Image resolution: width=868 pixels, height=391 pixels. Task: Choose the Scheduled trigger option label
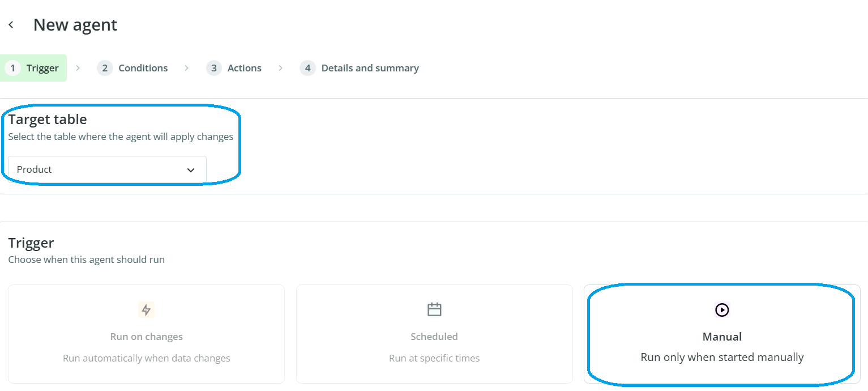[434, 337]
